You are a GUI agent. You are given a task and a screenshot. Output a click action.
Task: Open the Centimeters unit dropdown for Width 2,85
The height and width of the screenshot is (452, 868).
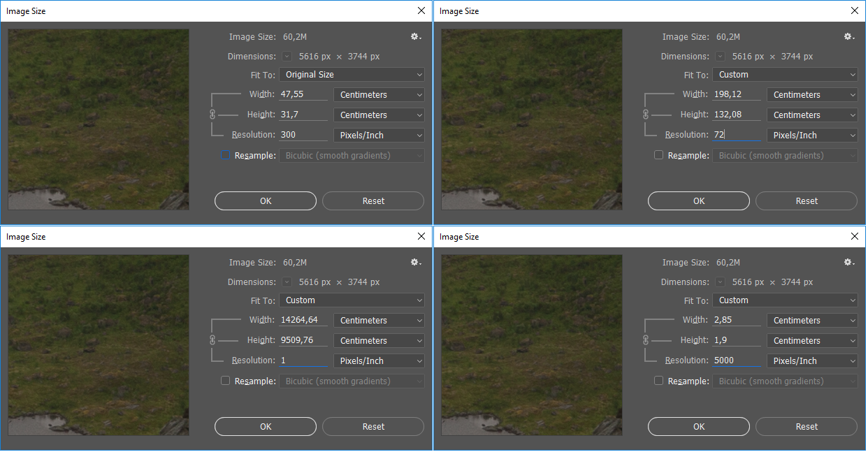[x=813, y=321]
